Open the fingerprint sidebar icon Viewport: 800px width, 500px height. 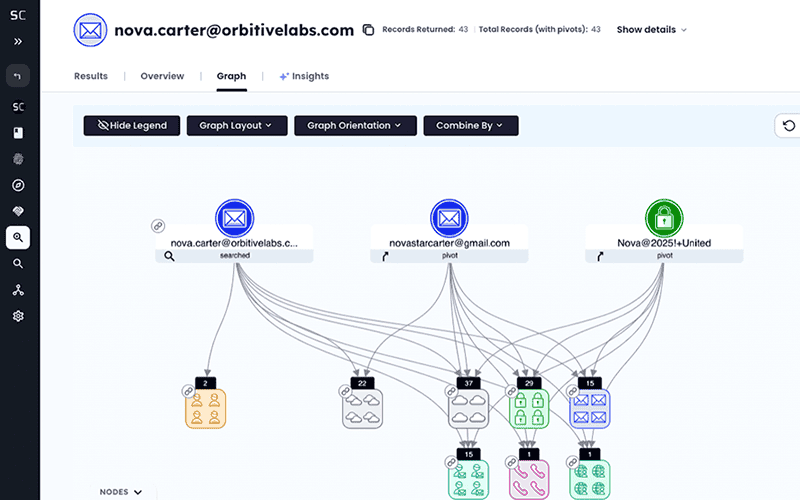click(18, 159)
